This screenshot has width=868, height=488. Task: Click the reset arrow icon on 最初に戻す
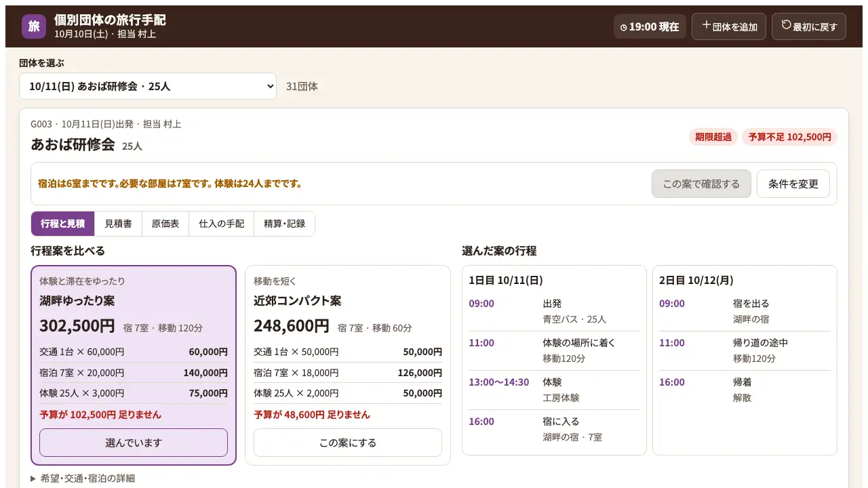point(787,25)
